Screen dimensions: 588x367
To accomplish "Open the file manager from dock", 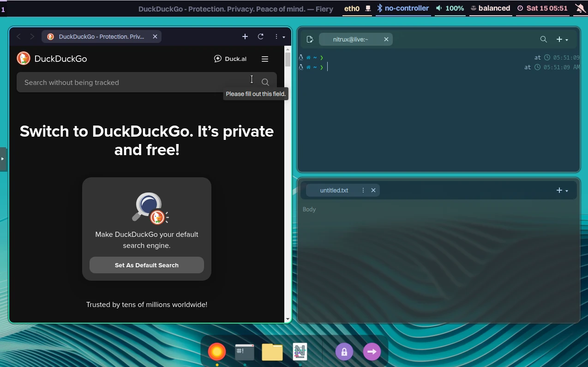I will pyautogui.click(x=272, y=352).
